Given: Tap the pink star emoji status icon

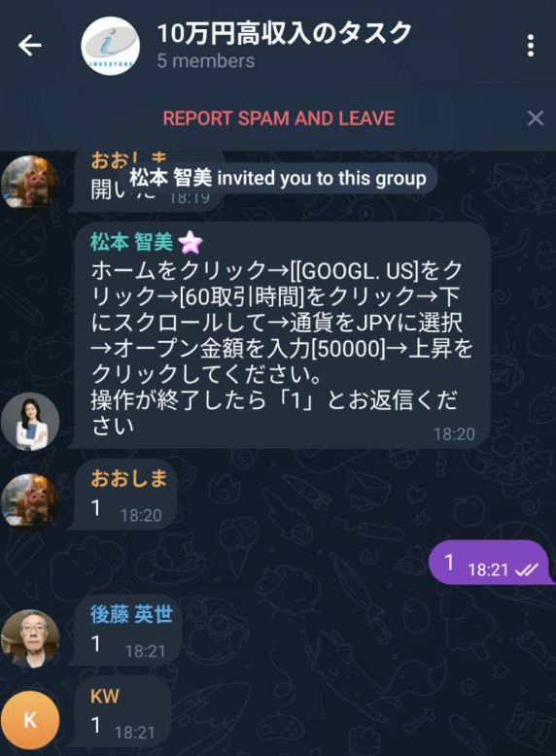Looking at the screenshot, I should point(191,242).
